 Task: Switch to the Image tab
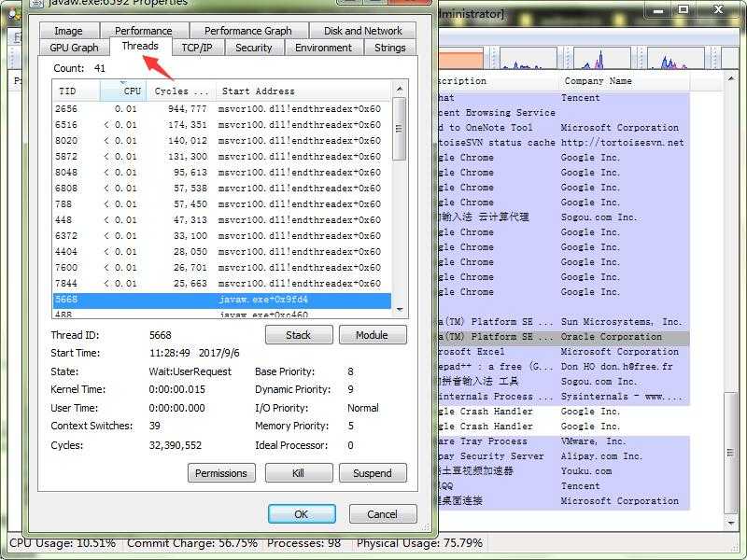(x=68, y=31)
